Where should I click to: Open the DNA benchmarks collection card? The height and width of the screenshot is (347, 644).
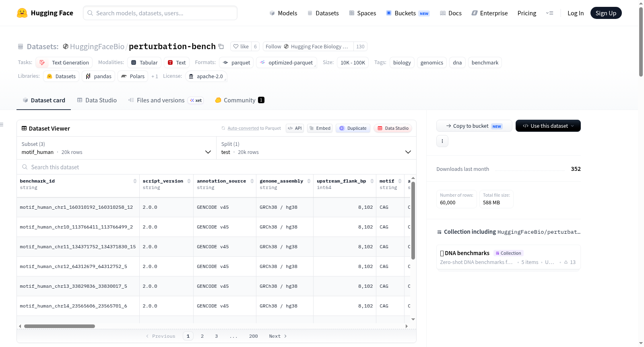point(508,258)
